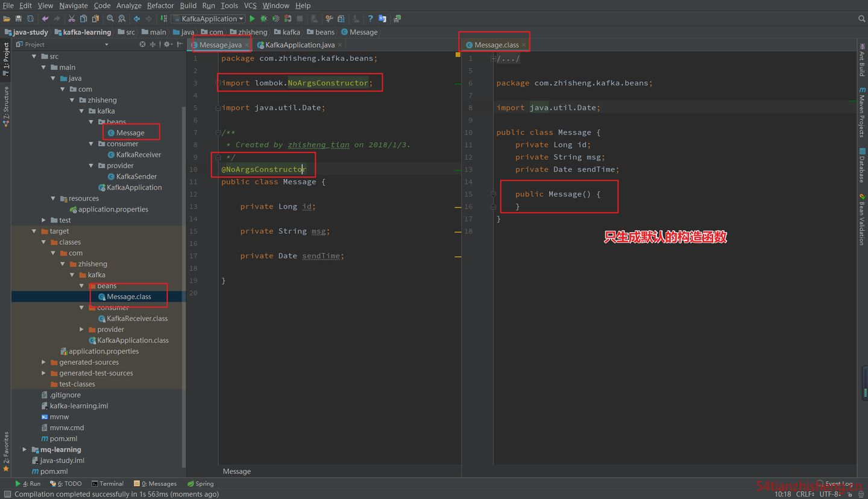Click the UTF-8 encoding in status bar
Viewport: 868px width, 499px height.
pyautogui.click(x=831, y=494)
